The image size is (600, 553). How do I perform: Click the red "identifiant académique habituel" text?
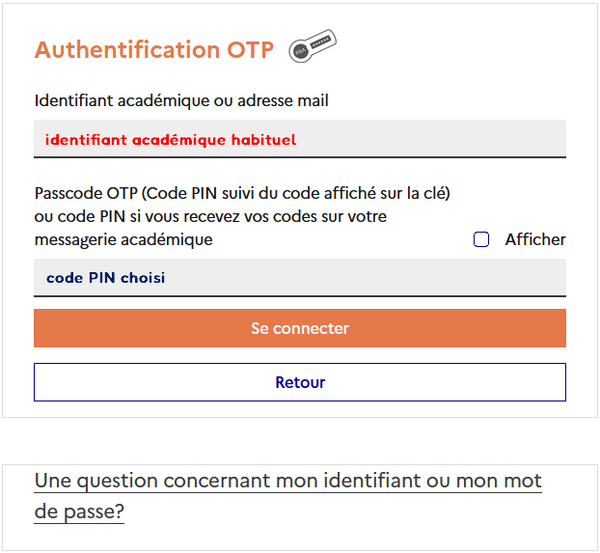click(171, 140)
